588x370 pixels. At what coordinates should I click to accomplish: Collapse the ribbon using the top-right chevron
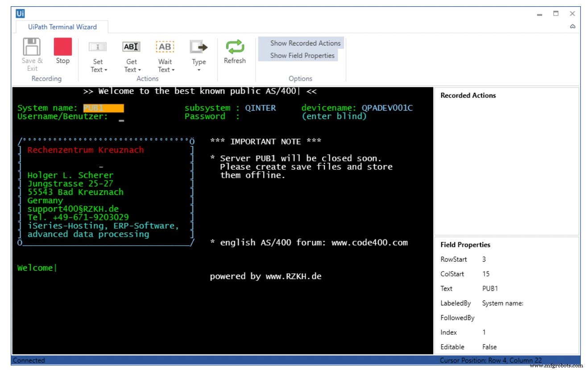[x=572, y=27]
